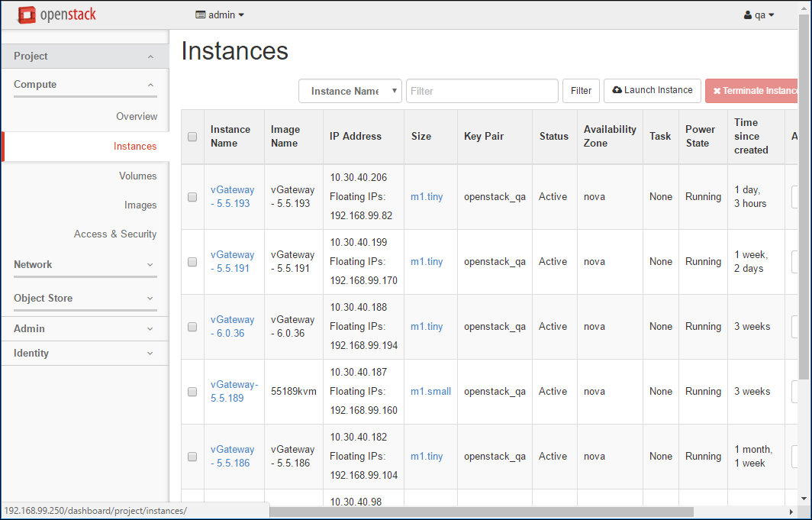Open the Instance Name filter dropdown

pos(350,91)
